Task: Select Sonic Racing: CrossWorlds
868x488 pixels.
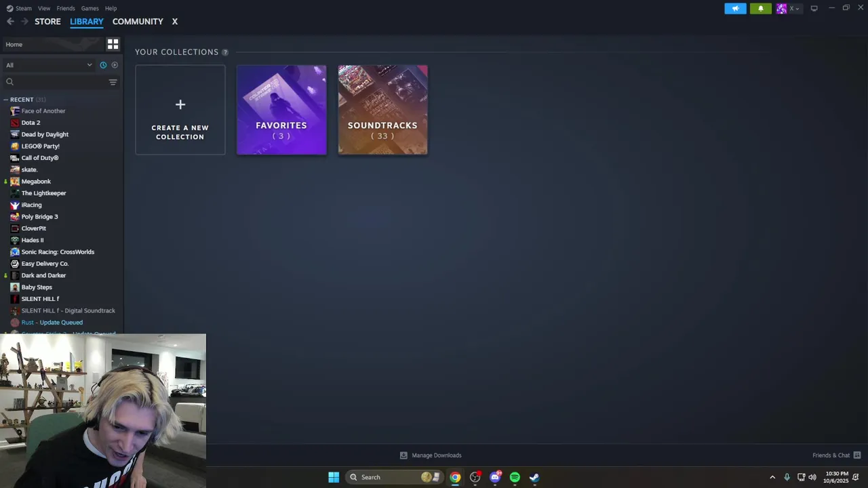Action: (58, 252)
